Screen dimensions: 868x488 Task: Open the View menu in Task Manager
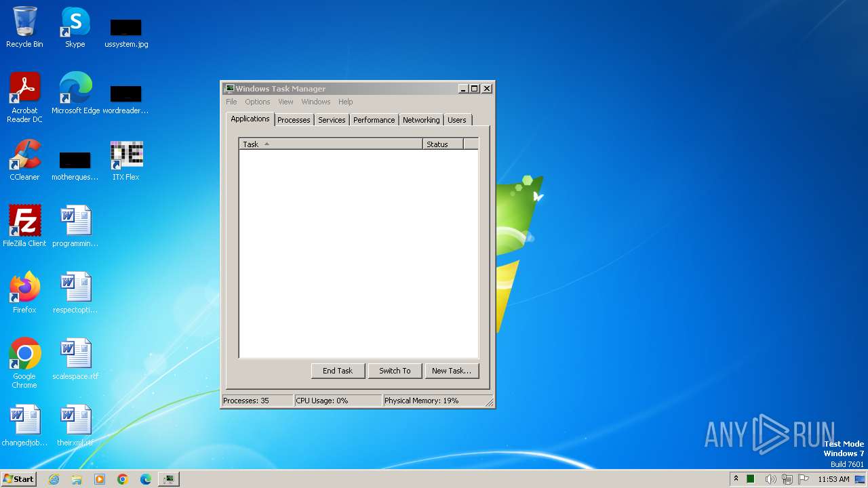tap(285, 102)
